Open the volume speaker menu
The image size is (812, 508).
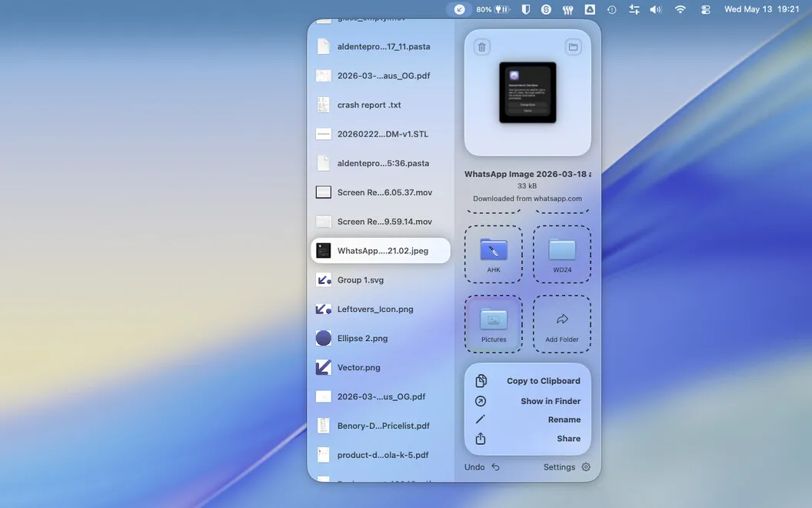[x=656, y=9]
